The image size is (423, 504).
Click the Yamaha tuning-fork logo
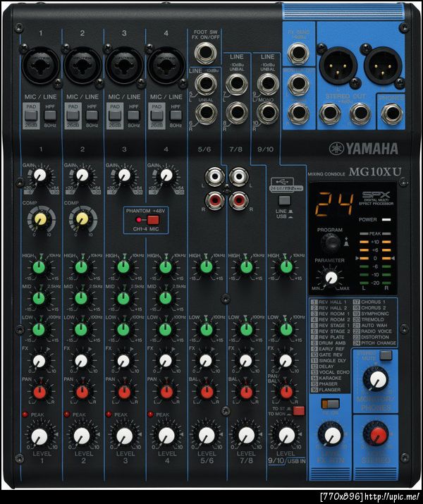click(x=336, y=149)
